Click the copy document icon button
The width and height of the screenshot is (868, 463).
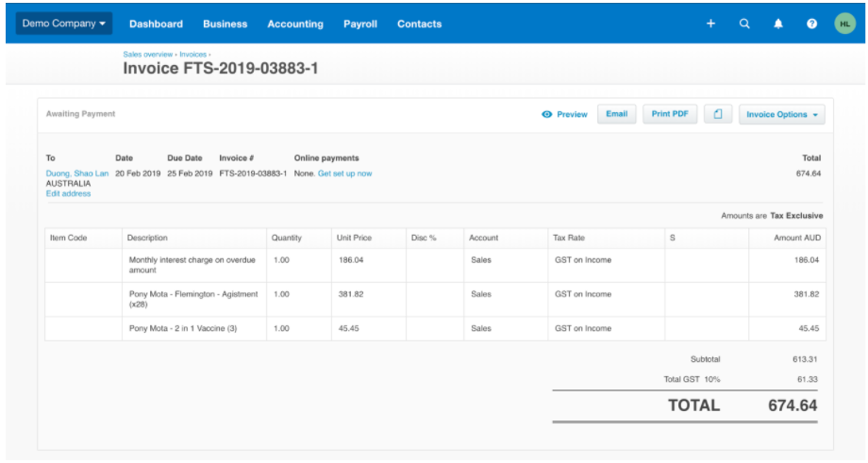(x=718, y=114)
